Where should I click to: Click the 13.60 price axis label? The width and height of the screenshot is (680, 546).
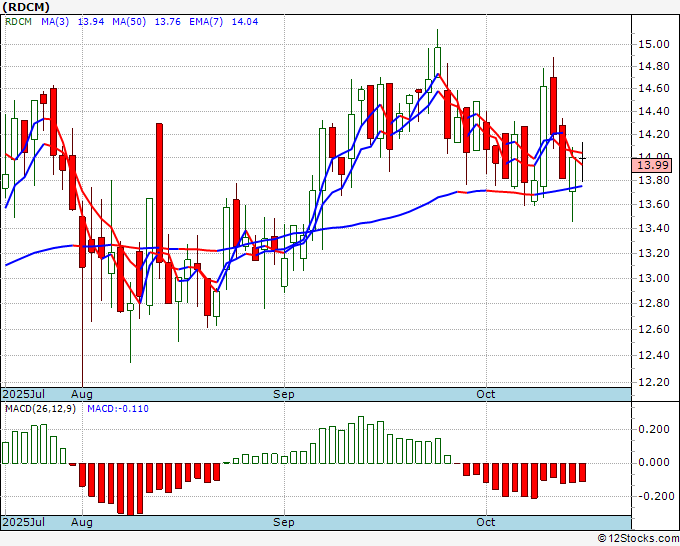654,204
